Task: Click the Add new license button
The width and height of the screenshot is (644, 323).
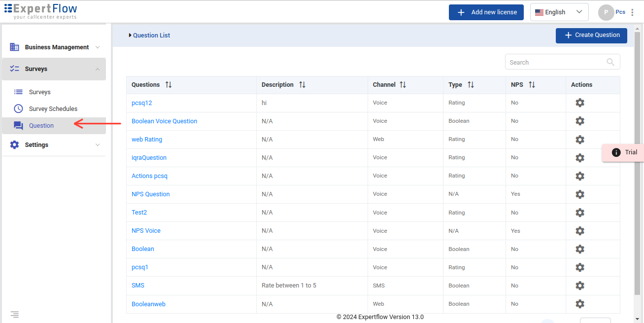Action: pyautogui.click(x=486, y=12)
